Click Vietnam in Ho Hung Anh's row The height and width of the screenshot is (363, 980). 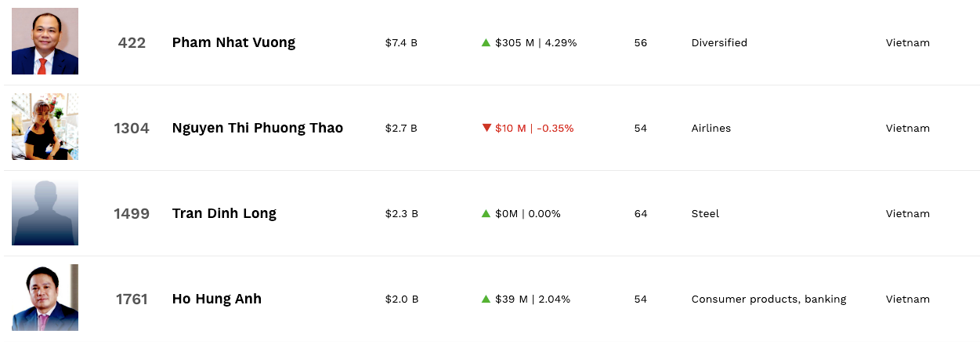(x=907, y=299)
